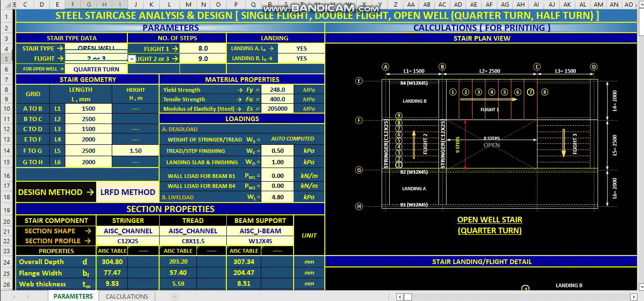The height and width of the screenshot is (301, 644).
Task: Select LANDING B 'YES' cell
Action: click(301, 59)
